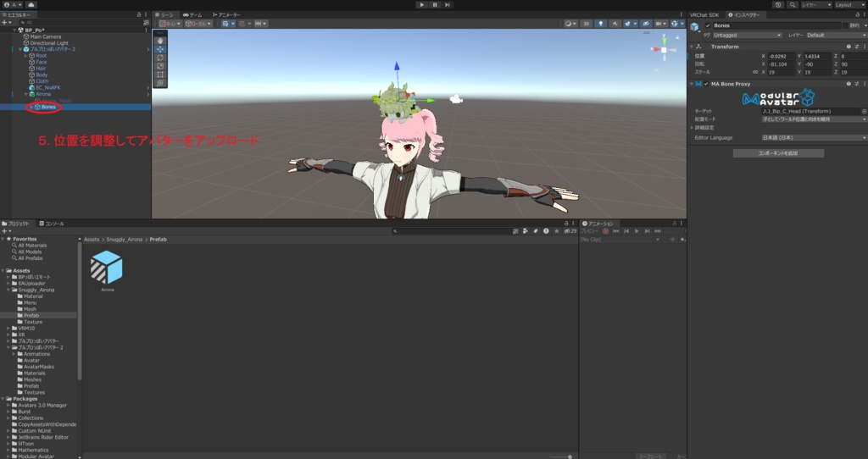The width and height of the screenshot is (868, 459).
Task: Open the Default layer dropdown
Action: (x=836, y=35)
